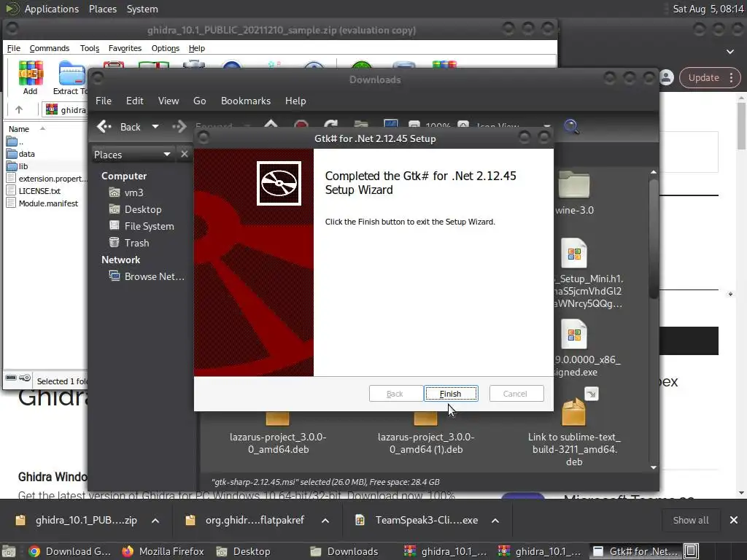This screenshot has height=560, width=747.
Task: Click the disabled Back button in Setup wizard
Action: pos(395,394)
